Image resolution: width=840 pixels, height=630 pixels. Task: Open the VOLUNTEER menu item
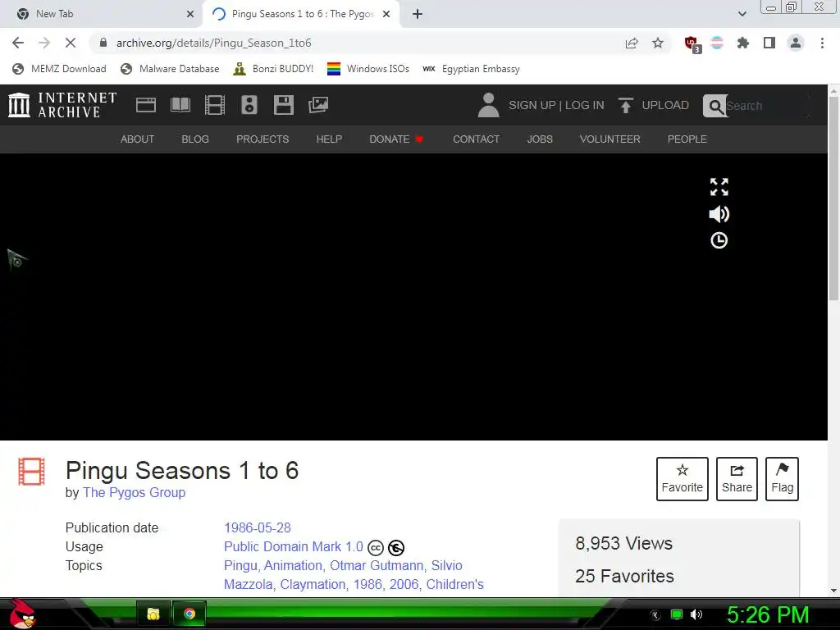point(609,139)
